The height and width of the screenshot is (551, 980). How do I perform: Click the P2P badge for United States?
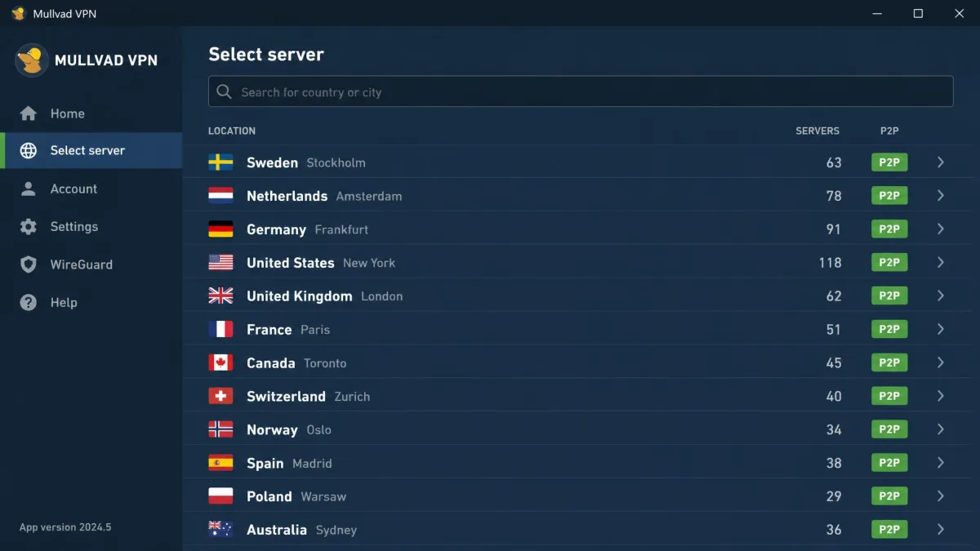889,263
